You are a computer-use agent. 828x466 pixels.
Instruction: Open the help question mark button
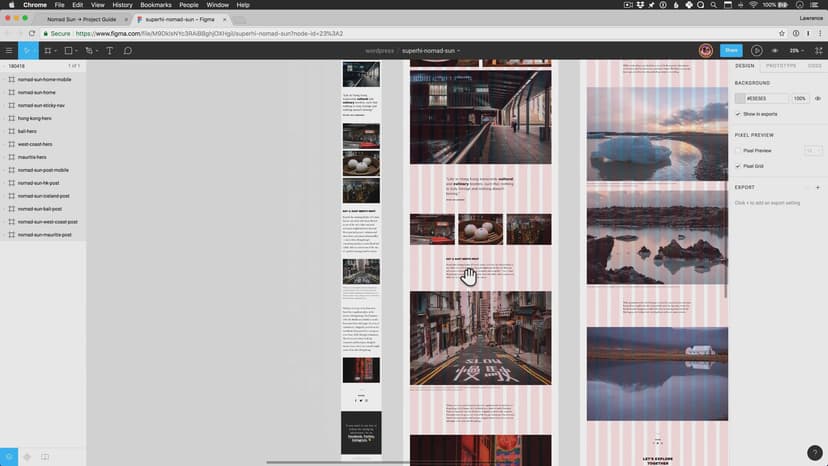pyautogui.click(x=814, y=452)
